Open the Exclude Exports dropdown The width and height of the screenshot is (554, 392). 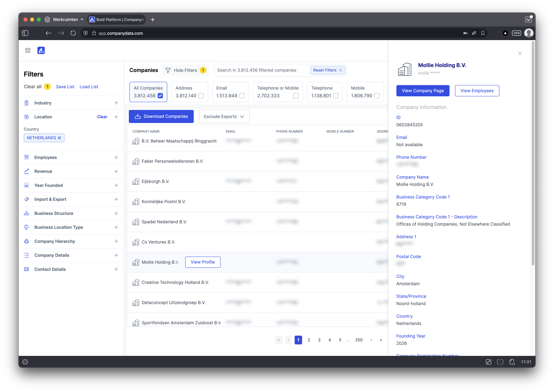pos(224,117)
